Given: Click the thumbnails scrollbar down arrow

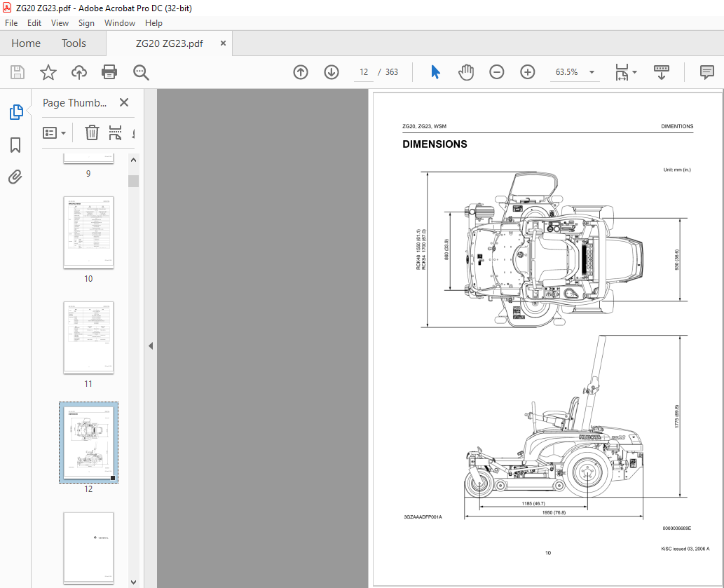Looking at the screenshot, I should click(x=133, y=582).
